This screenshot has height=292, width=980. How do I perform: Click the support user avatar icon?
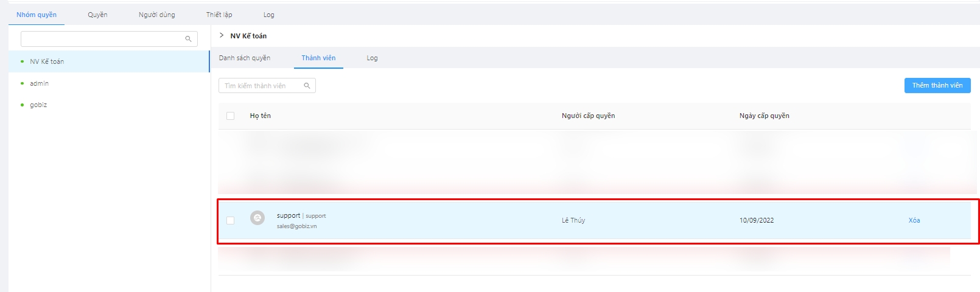point(257,218)
